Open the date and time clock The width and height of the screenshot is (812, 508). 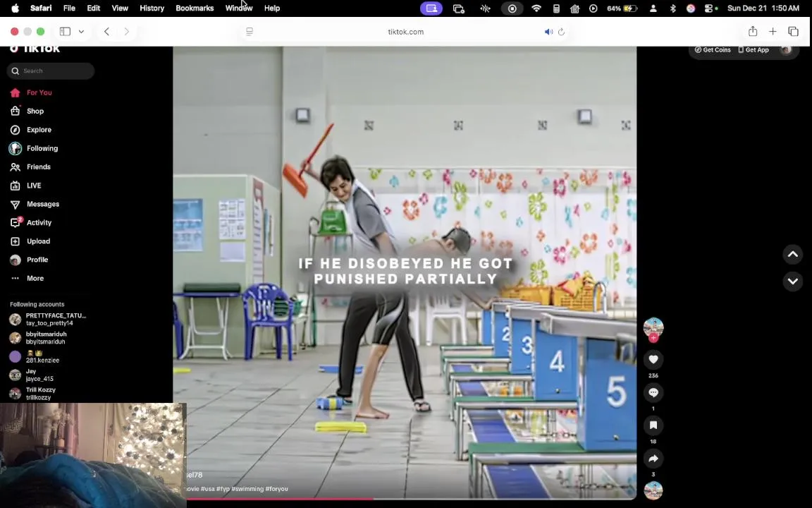coord(763,8)
